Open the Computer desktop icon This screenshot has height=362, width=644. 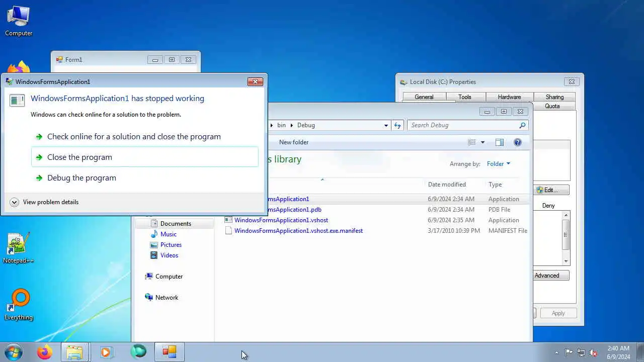(x=19, y=21)
